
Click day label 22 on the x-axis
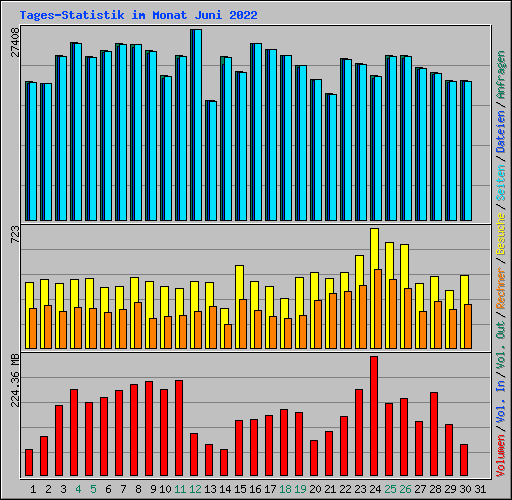(x=345, y=489)
